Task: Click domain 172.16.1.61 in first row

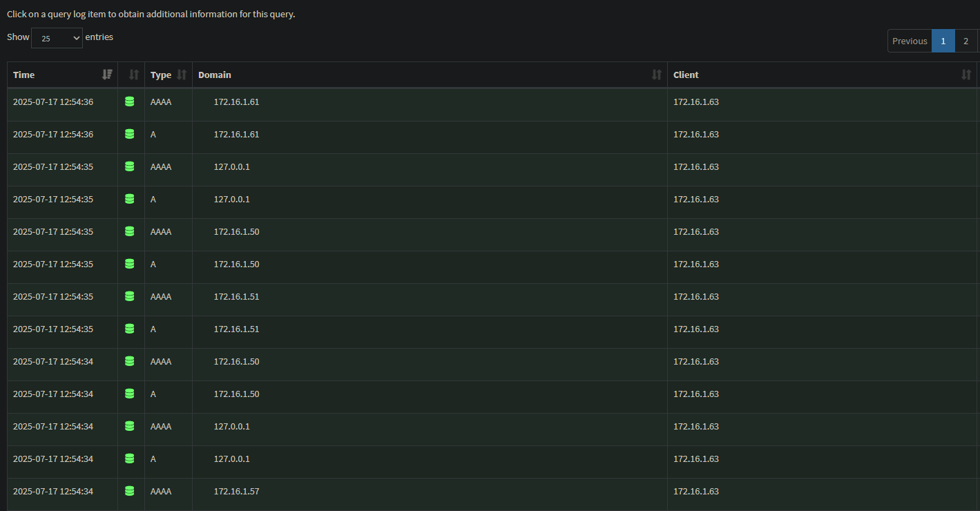Action: (236, 102)
